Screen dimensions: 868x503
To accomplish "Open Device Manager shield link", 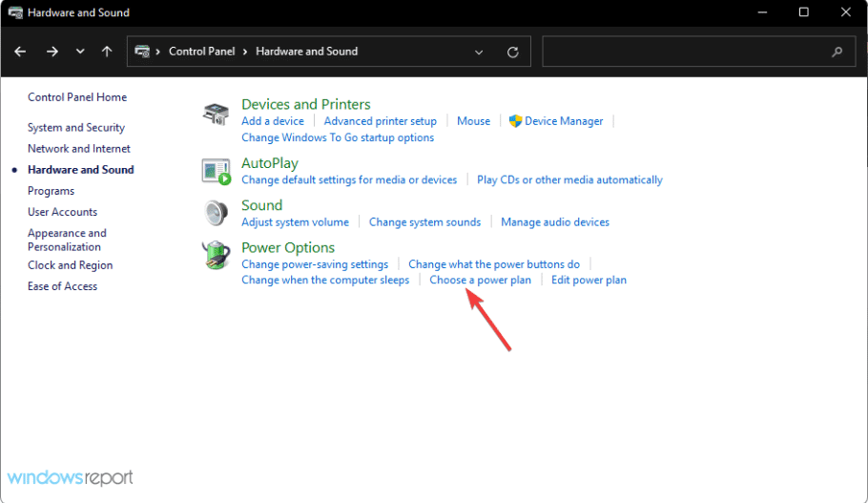I will coord(556,121).
